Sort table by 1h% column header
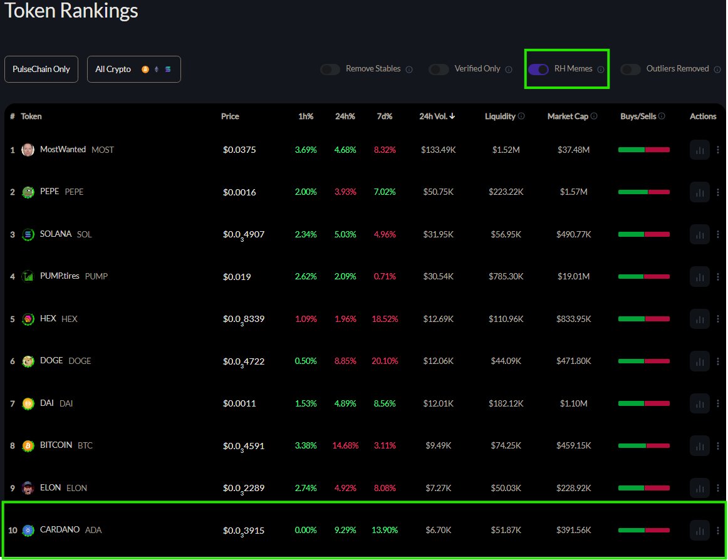 point(306,116)
